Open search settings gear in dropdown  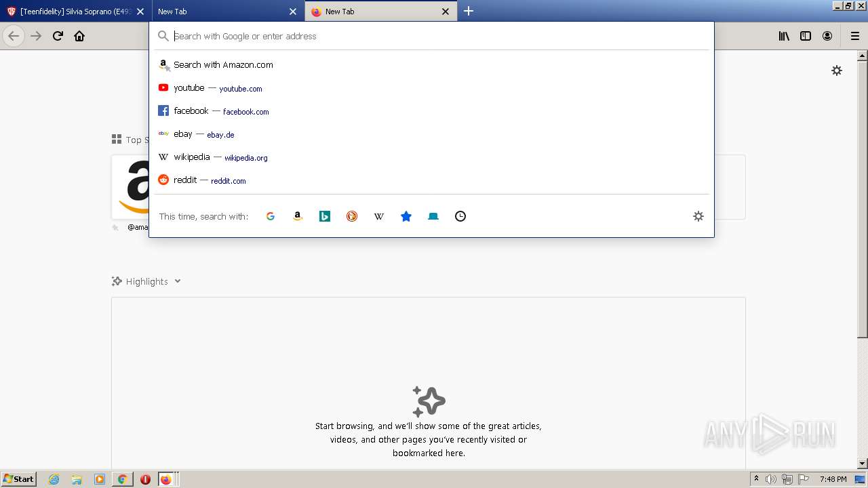(x=698, y=216)
